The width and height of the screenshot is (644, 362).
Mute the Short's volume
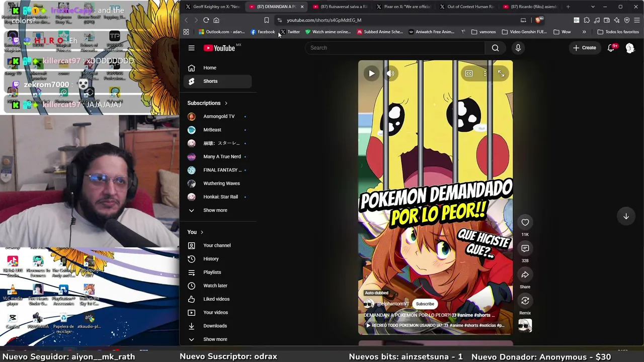pos(390,73)
